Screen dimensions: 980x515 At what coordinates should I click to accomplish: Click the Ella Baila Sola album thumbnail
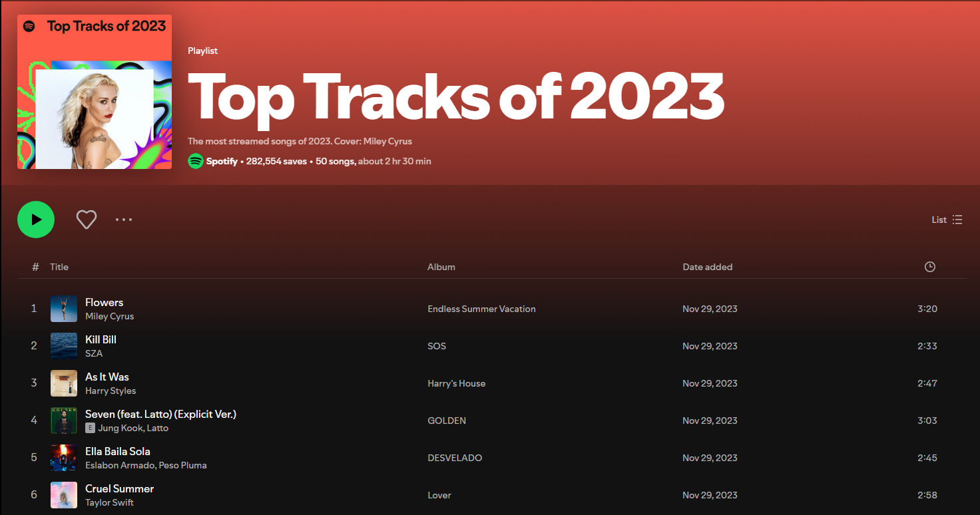click(x=64, y=458)
